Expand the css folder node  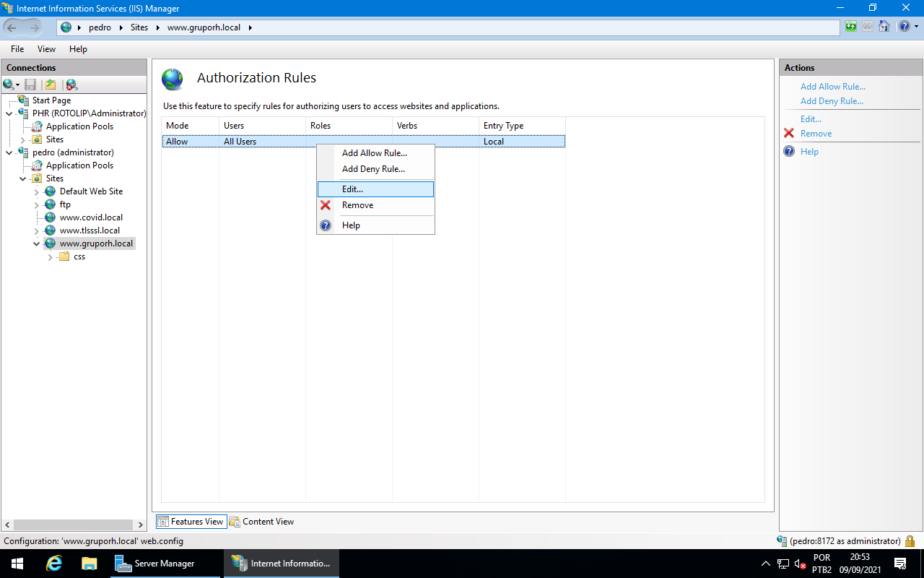pos(51,256)
